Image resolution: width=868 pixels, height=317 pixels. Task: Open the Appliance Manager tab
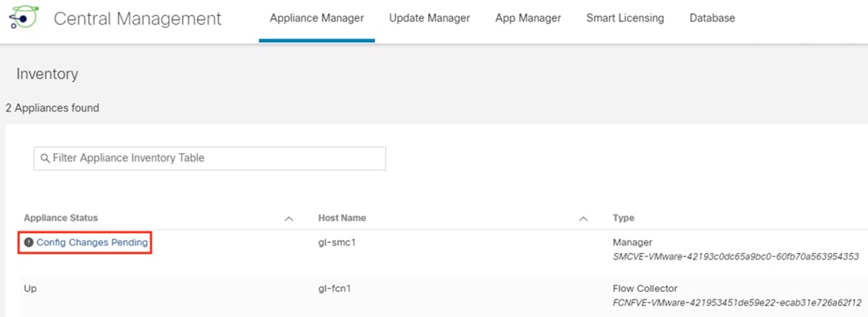click(x=316, y=18)
